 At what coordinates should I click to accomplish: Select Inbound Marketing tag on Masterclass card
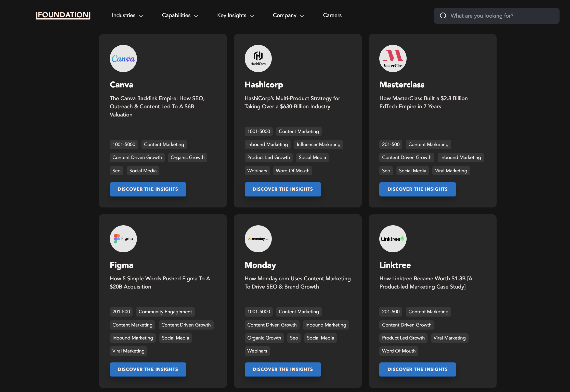coord(461,158)
